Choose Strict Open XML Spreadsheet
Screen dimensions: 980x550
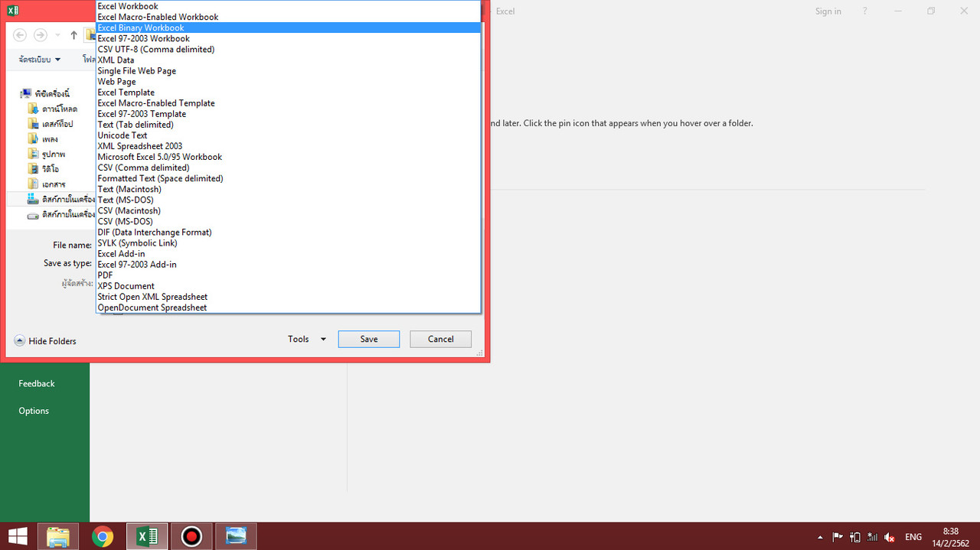[289, 296]
